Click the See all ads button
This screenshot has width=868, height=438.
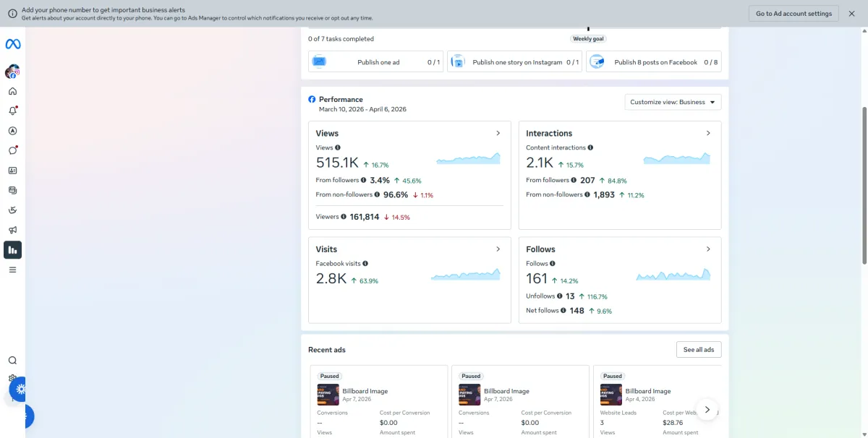pyautogui.click(x=699, y=350)
